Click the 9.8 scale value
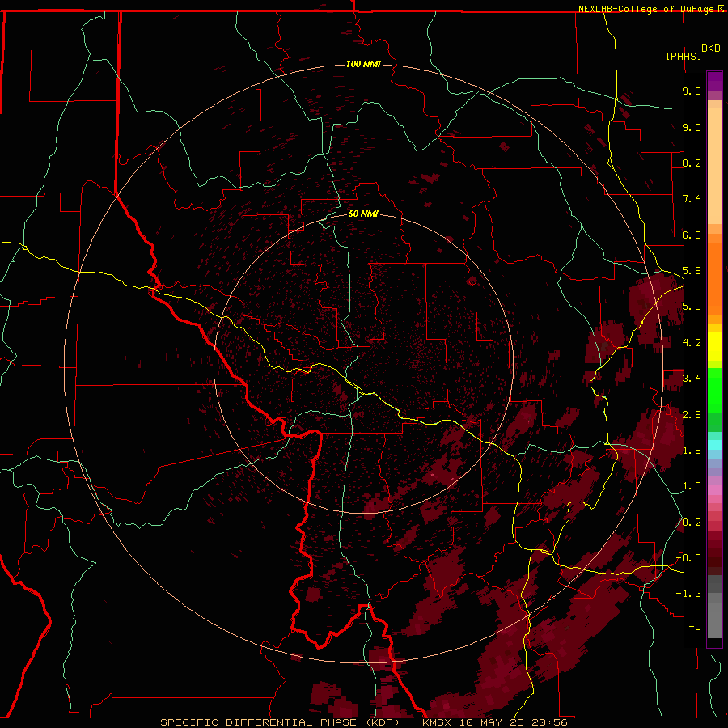The height and width of the screenshot is (728, 728). [x=692, y=91]
